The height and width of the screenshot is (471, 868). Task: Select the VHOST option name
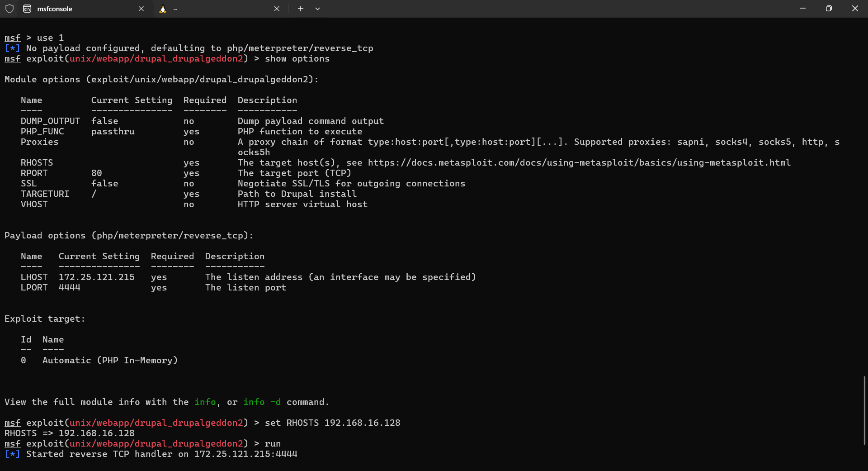pyautogui.click(x=34, y=204)
